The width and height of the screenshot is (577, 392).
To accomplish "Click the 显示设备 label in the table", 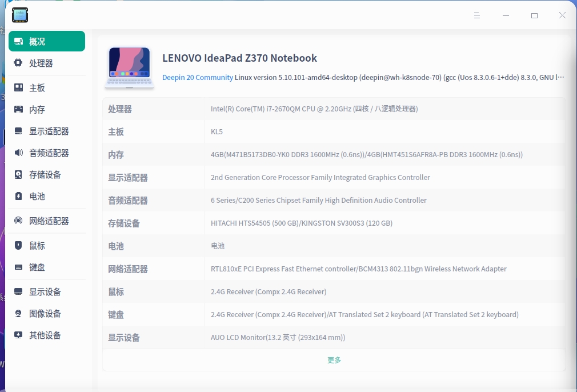I will point(123,337).
